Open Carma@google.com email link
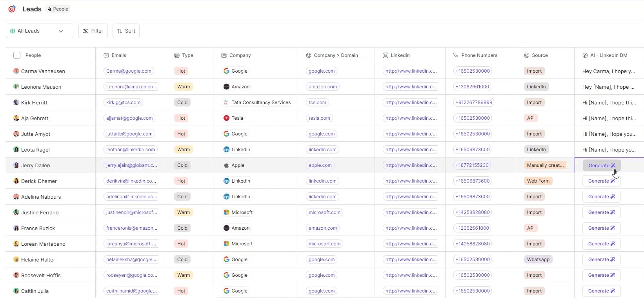The width and height of the screenshot is (644, 298). coord(129,71)
